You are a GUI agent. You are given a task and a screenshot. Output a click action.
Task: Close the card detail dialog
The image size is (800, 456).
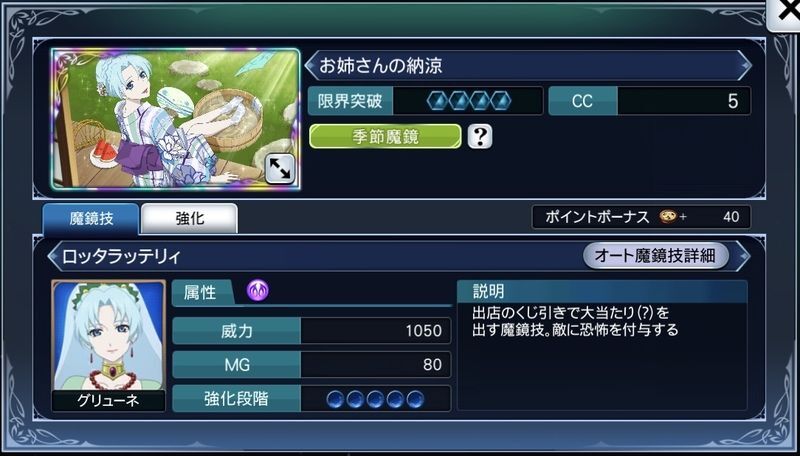[x=786, y=14]
